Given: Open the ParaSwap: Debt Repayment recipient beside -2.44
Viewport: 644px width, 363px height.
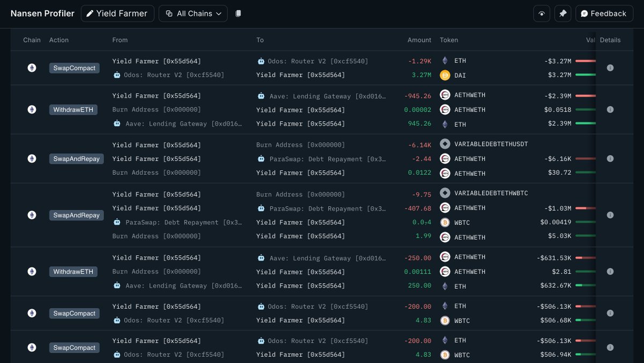Looking at the screenshot, I should point(321,159).
